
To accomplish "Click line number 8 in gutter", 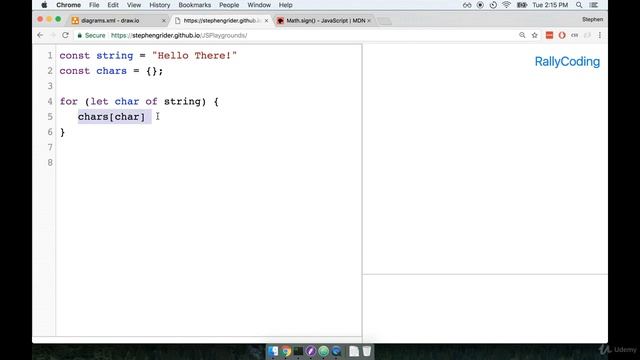I will [x=50, y=162].
